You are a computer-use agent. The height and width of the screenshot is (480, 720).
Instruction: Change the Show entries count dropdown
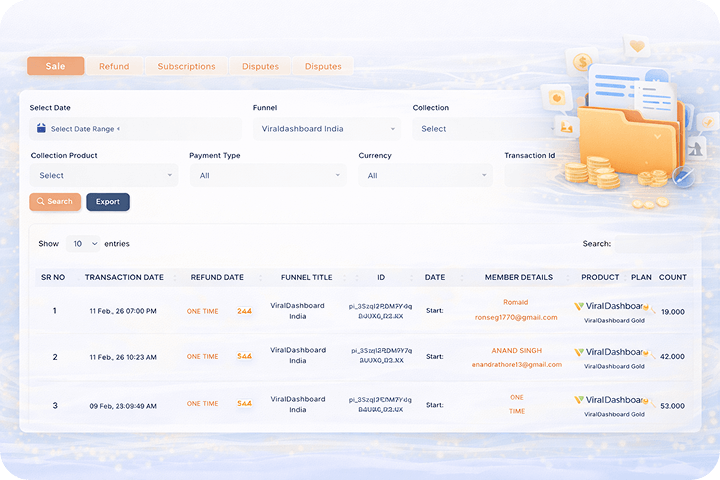tap(83, 243)
